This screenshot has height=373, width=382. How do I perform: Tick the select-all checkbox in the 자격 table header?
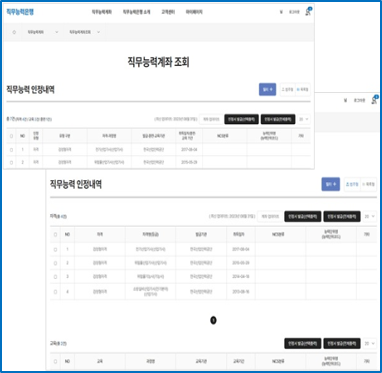tap(55, 235)
